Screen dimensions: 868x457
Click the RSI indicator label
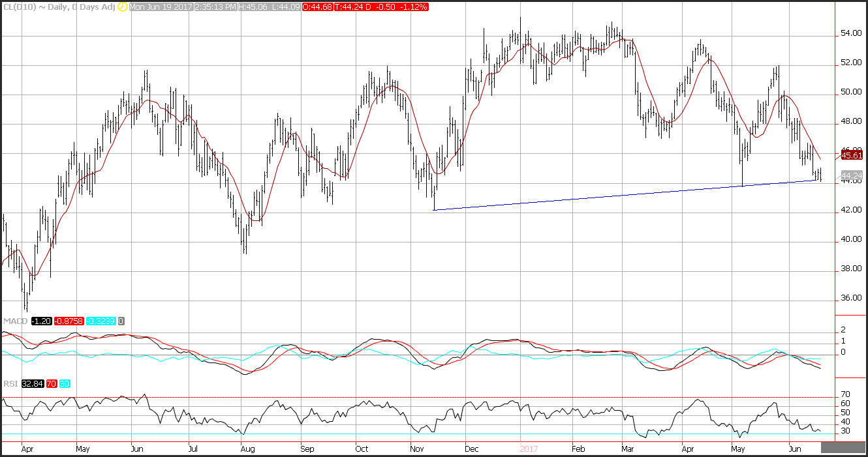pos(10,384)
